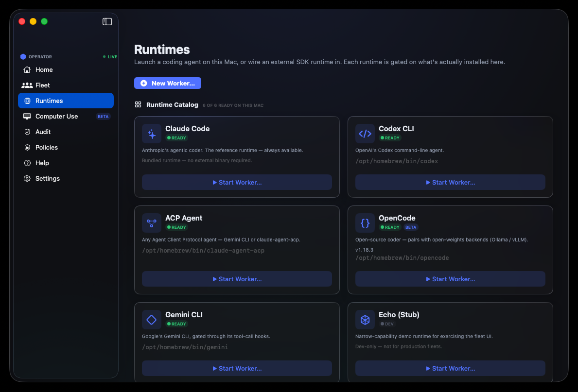The width and height of the screenshot is (578, 392).
Task: Click the Runtime Catalog grid icon
Action: pyautogui.click(x=138, y=104)
